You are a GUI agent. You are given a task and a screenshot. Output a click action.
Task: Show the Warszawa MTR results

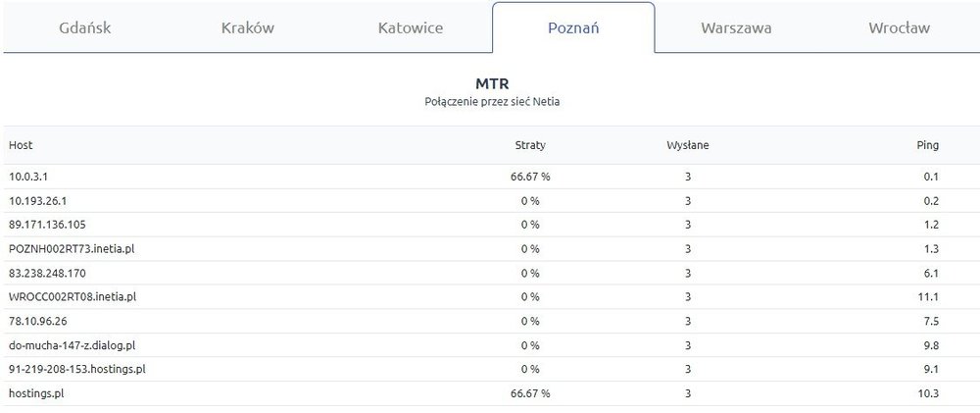tap(736, 27)
